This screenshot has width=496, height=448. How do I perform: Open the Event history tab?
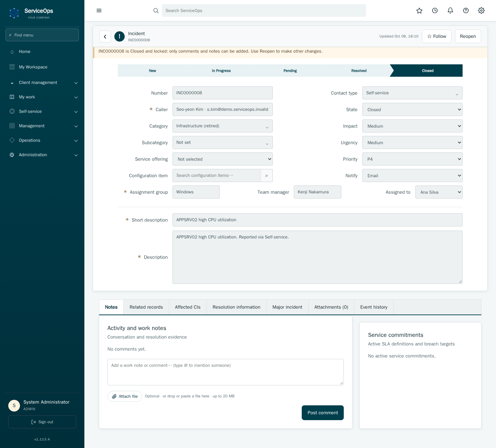tap(374, 307)
